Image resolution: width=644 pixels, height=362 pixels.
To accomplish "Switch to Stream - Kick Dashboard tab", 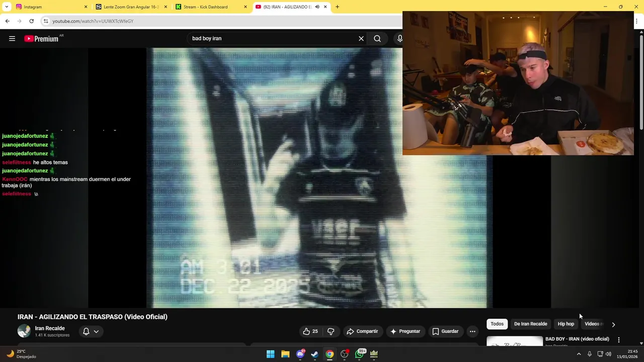I will tap(211, 7).
